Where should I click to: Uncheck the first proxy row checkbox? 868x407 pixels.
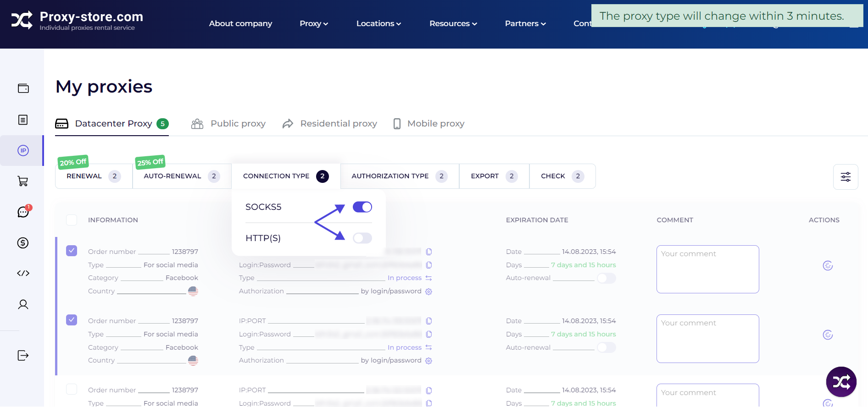72,251
